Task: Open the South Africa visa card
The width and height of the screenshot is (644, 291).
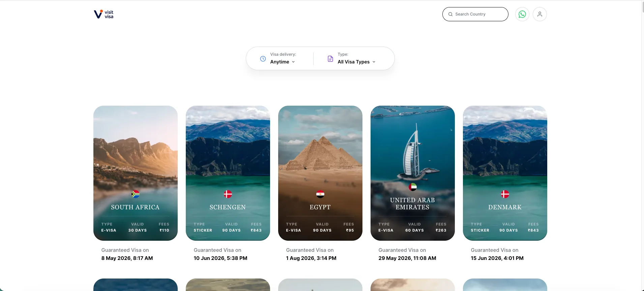Action: tap(135, 173)
